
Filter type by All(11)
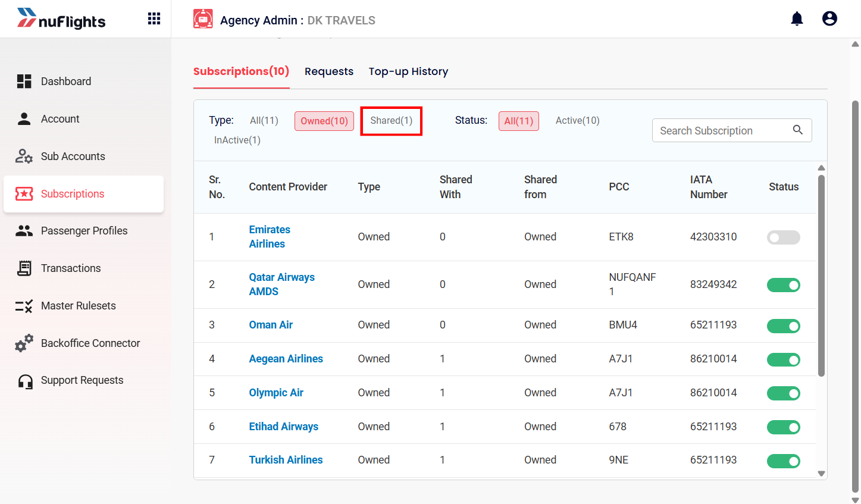coord(264,121)
